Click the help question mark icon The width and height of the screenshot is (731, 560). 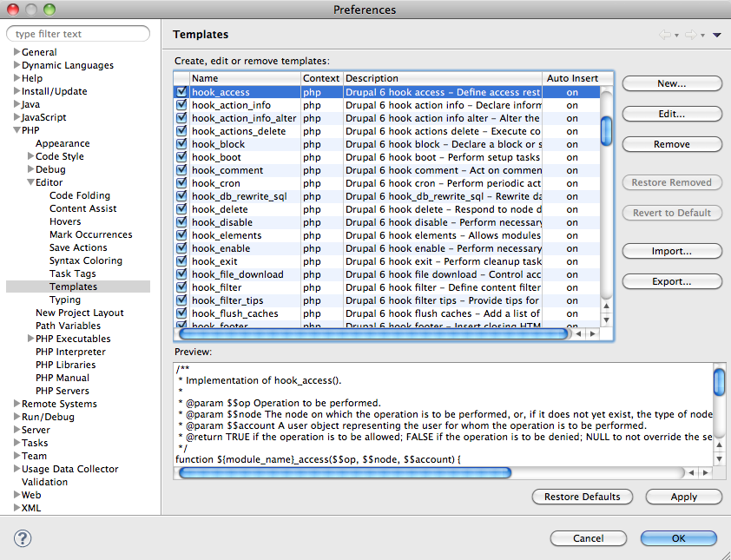[x=23, y=538]
